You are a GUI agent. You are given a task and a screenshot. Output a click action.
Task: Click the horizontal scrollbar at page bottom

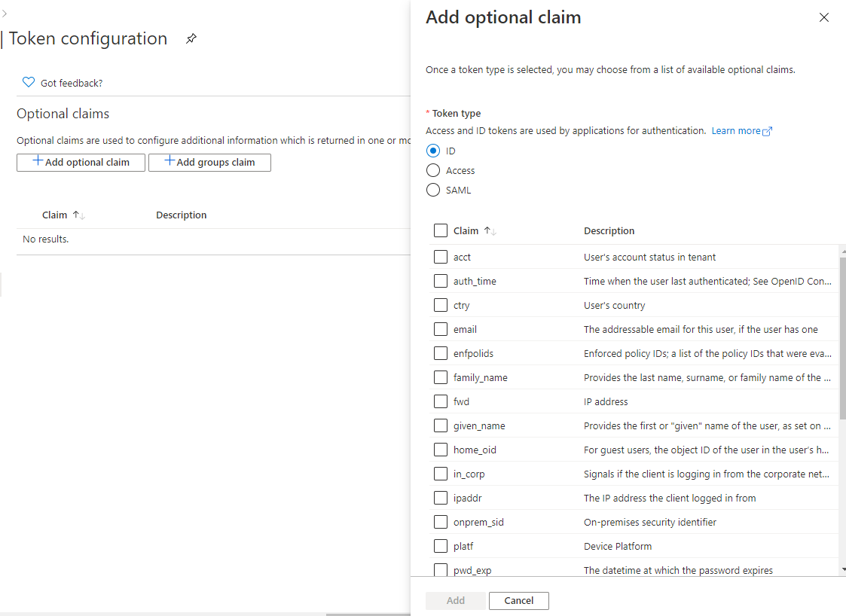click(368, 614)
